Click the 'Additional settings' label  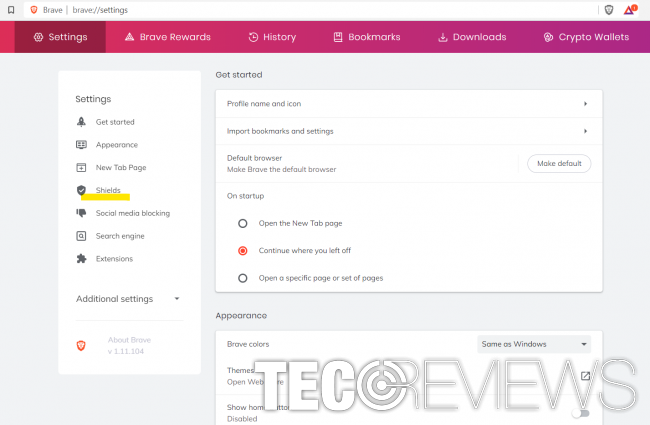tap(114, 299)
